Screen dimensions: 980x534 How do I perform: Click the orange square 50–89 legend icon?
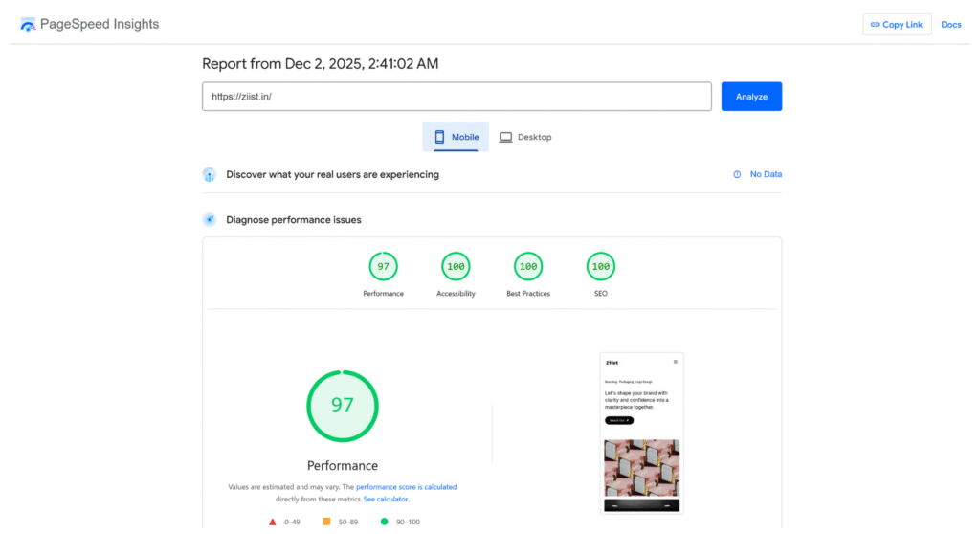click(326, 522)
